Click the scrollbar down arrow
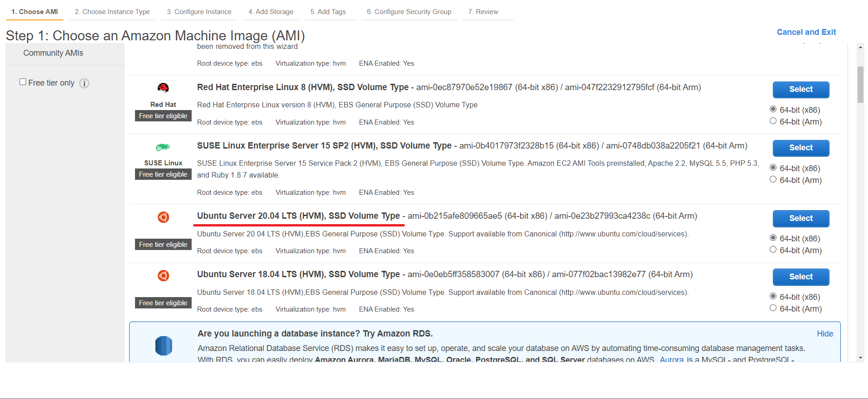 [860, 358]
